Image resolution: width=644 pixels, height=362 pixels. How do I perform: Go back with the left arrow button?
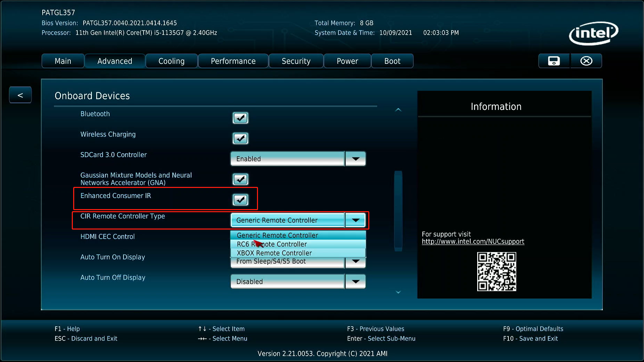click(x=20, y=95)
